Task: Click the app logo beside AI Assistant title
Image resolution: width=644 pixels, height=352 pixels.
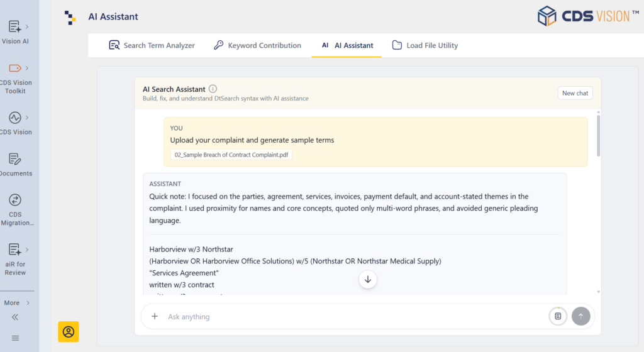Action: point(70,18)
